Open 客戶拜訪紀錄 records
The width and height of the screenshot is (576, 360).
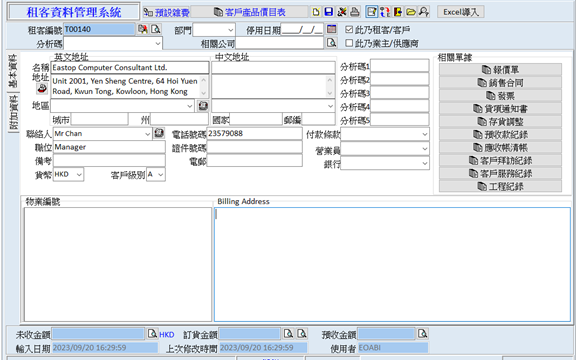tap(500, 161)
